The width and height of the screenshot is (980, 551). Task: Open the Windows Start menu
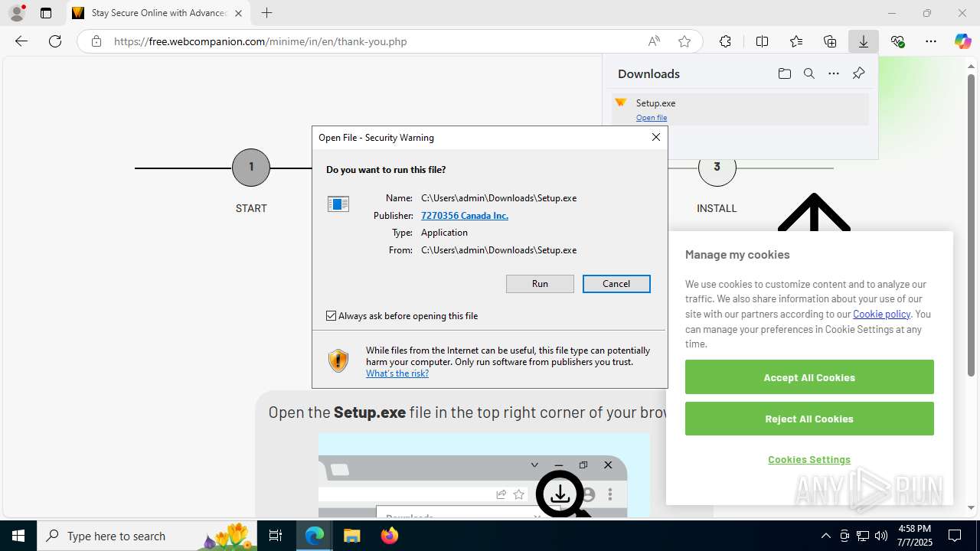18,536
